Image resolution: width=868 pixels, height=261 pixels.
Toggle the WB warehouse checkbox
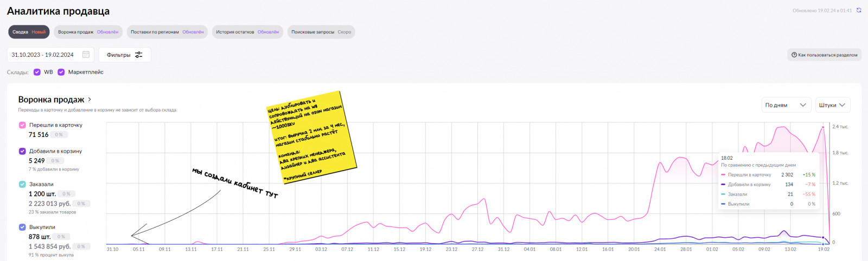coord(37,72)
